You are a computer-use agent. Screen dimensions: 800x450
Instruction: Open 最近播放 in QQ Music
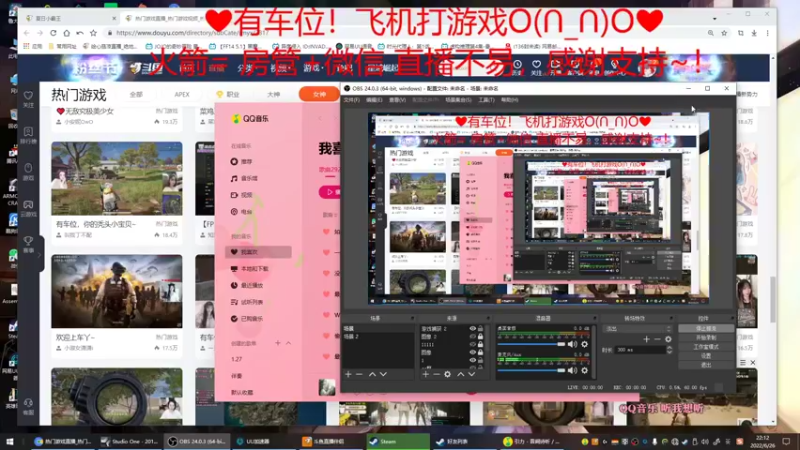[247, 285]
